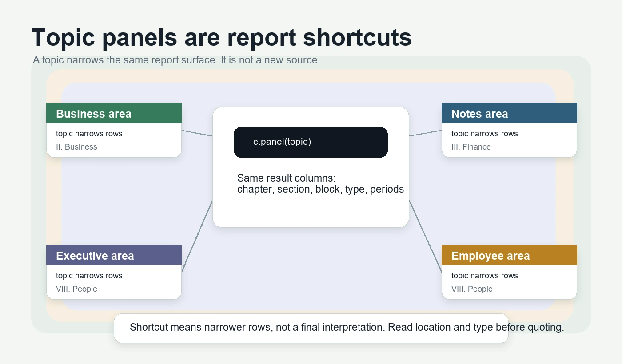This screenshot has height=364, width=622.
Task: Click the 'chapter, section, block, type, periods' line
Action: [x=320, y=190]
